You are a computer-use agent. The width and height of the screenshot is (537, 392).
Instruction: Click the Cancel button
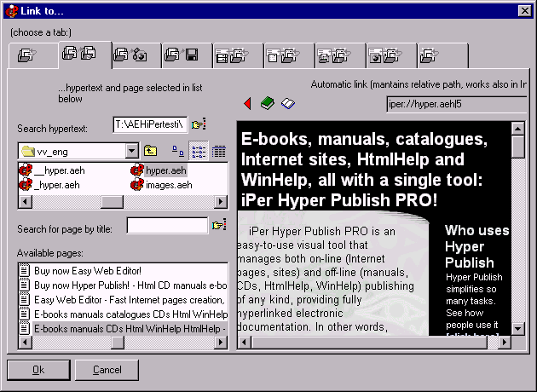click(107, 370)
